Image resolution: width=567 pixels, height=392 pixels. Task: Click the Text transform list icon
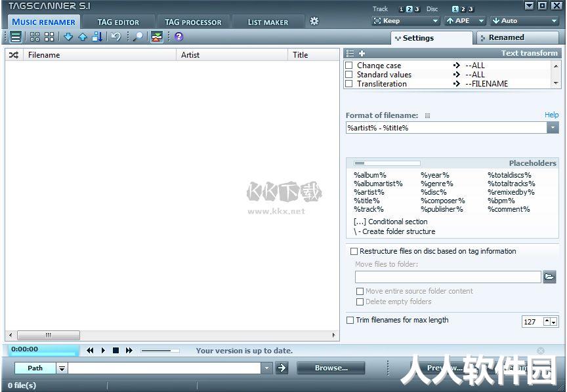pos(350,54)
